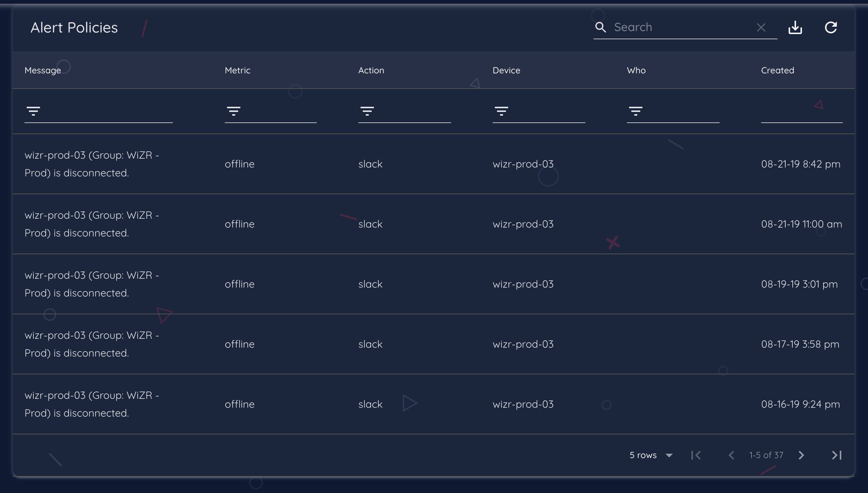Clear the search field with X
Viewport: 868px width, 493px height.
(761, 27)
